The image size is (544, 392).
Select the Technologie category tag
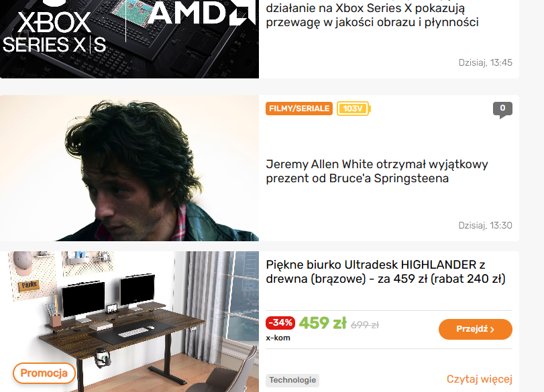[292, 380]
